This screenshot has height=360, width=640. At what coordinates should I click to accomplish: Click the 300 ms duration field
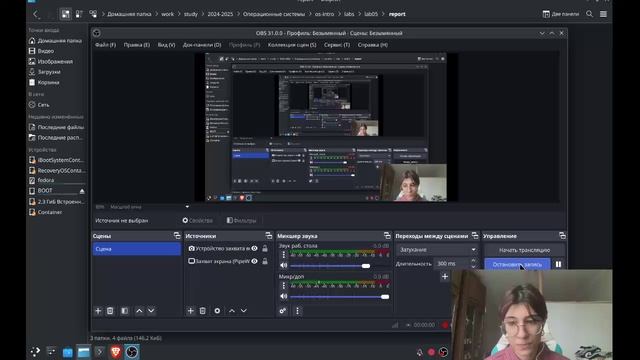(x=451, y=264)
